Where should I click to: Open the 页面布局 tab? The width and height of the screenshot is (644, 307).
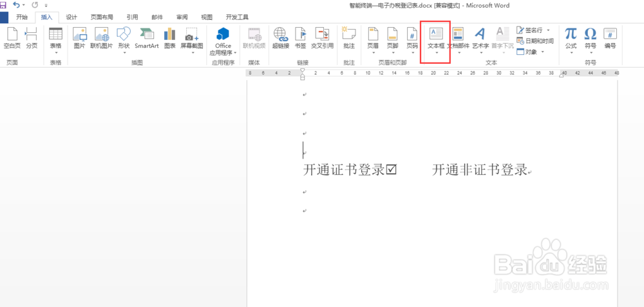click(x=102, y=17)
